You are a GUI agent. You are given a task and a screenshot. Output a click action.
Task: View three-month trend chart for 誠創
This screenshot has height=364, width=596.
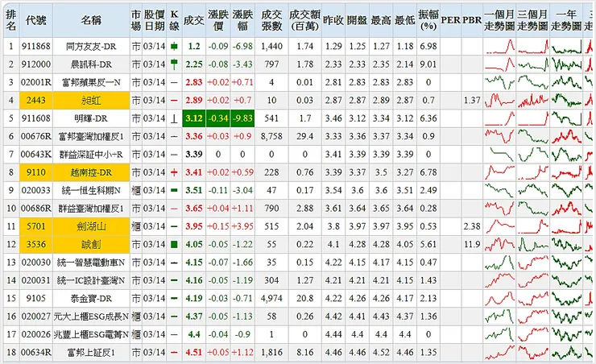[x=533, y=244]
